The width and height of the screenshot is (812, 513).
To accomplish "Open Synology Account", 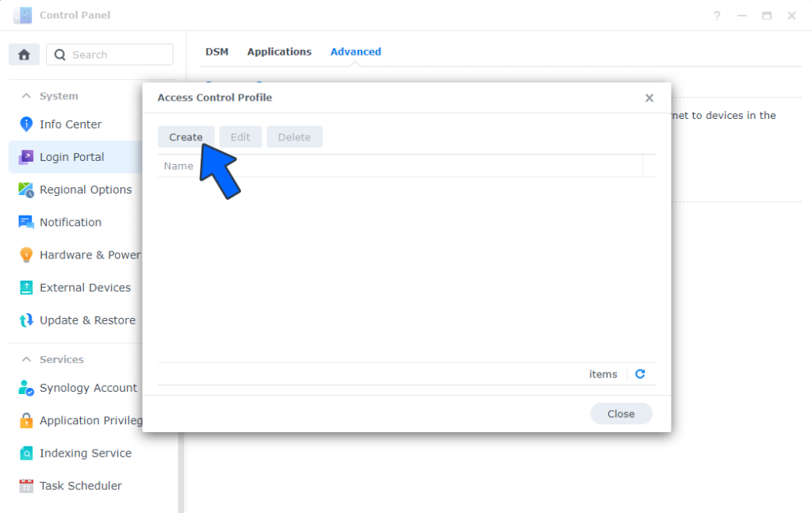I will [x=88, y=388].
